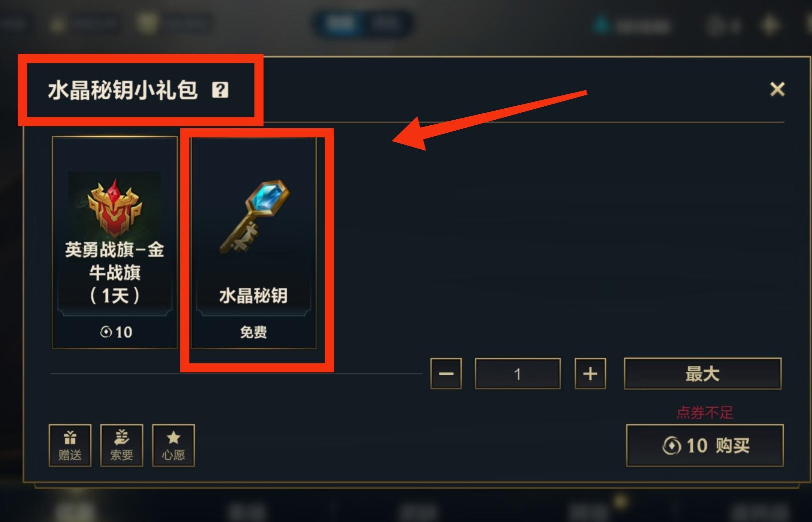Click the red 点券不足 warning text
This screenshot has height=522, width=812.
(x=704, y=413)
